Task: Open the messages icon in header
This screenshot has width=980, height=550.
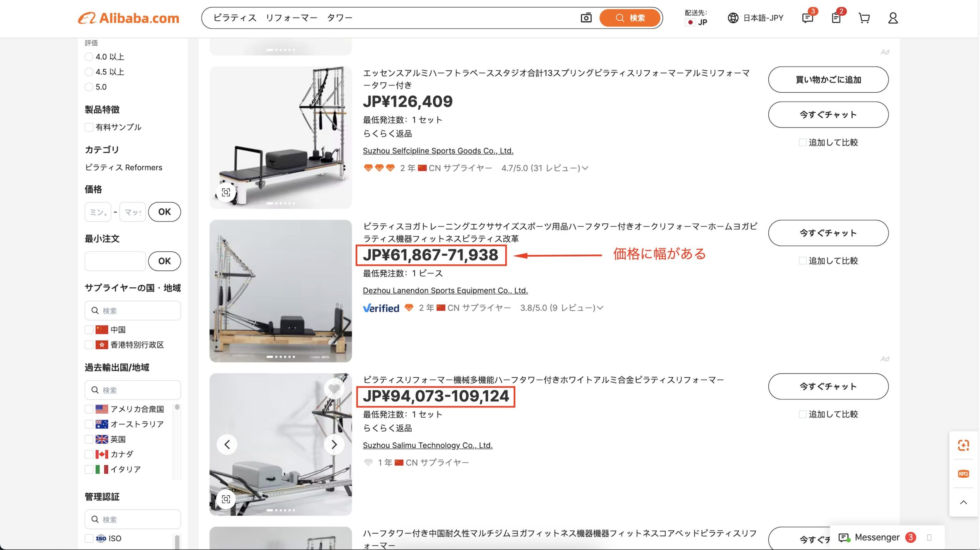Action: 807,18
